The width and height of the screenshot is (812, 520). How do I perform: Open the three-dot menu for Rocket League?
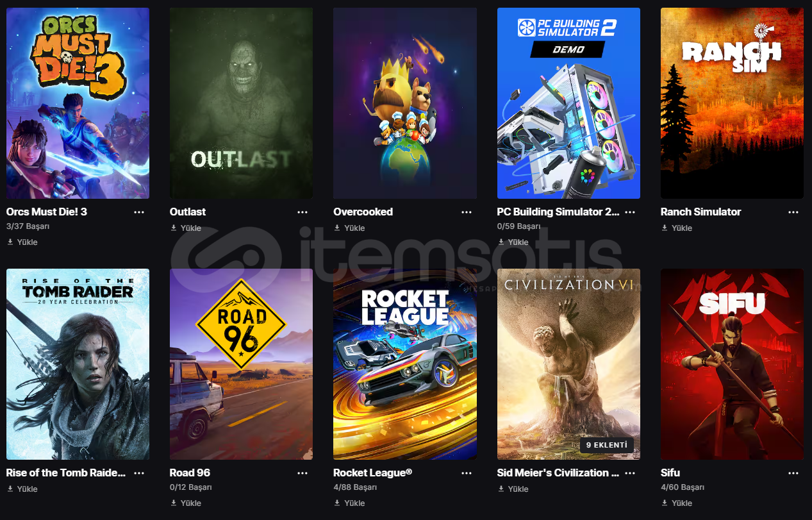(x=466, y=473)
